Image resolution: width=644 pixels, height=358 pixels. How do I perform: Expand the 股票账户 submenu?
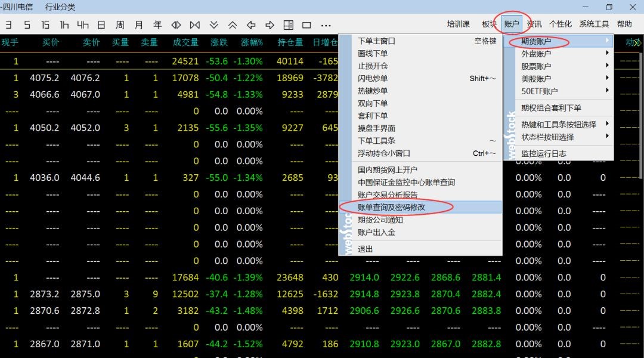pos(535,66)
